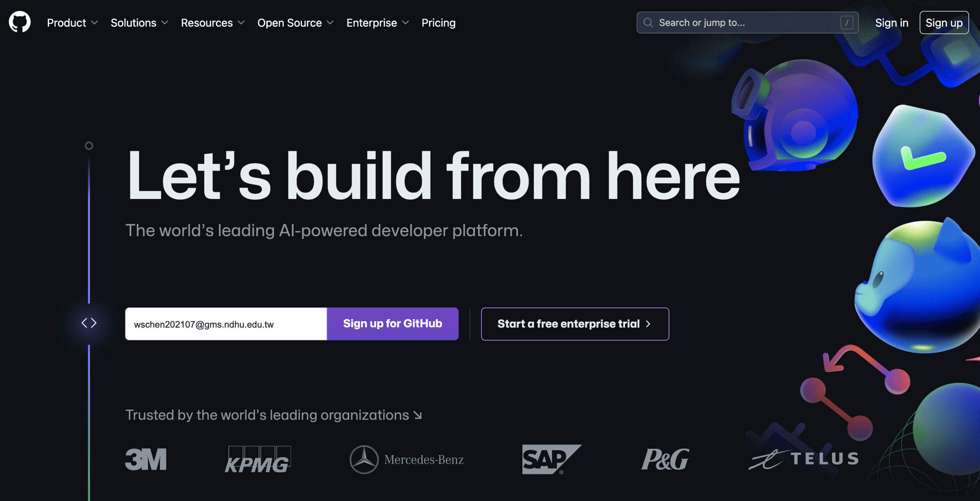This screenshot has width=980, height=501.
Task: Focus the email address input field
Action: tap(226, 324)
